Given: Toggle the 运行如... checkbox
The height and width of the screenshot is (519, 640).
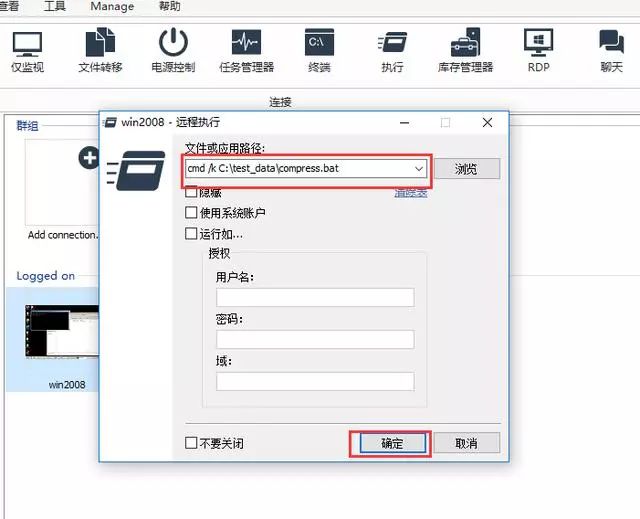Looking at the screenshot, I should 192,234.
